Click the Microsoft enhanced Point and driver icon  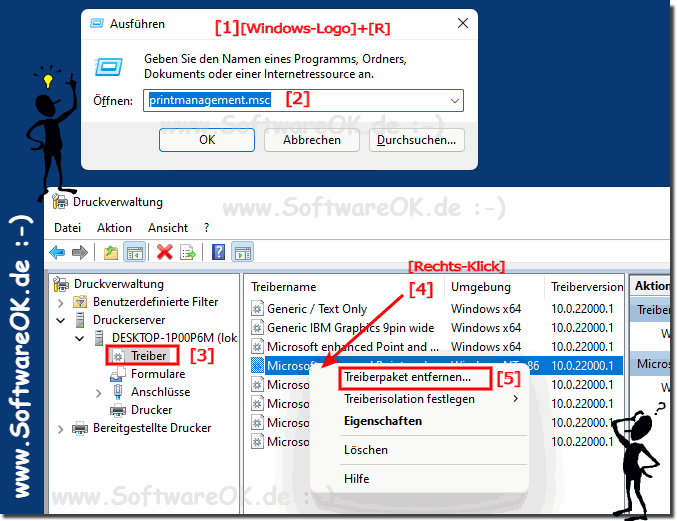257,347
